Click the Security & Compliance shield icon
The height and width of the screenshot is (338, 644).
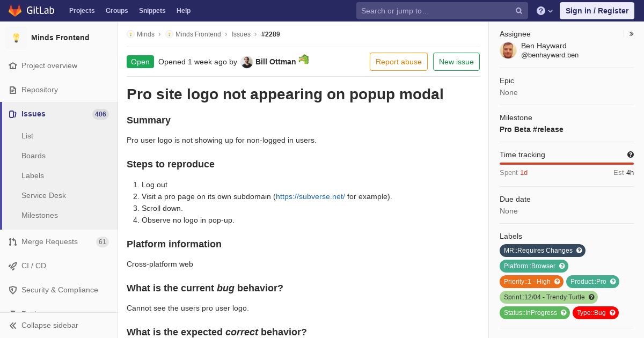coord(13,290)
